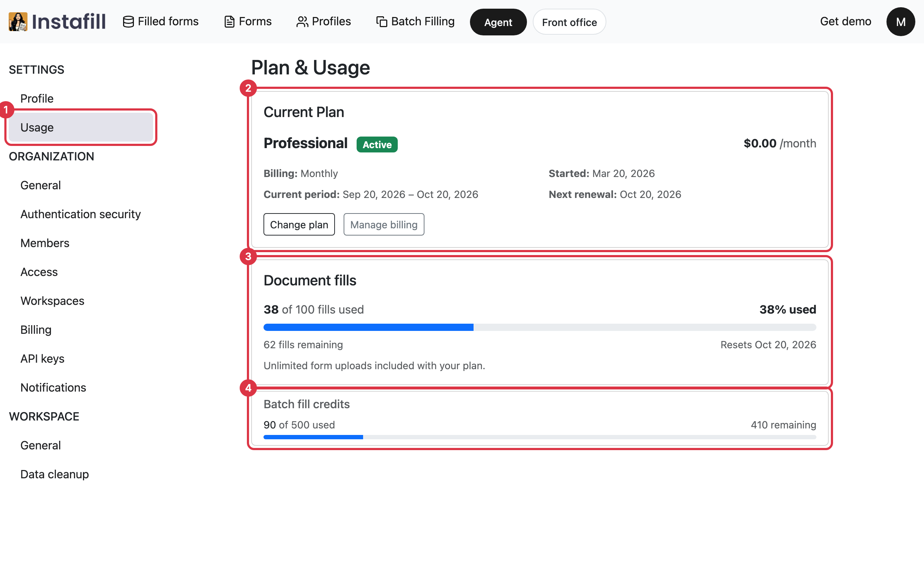Image resolution: width=924 pixels, height=578 pixels.
Task: Click the Batch fill credits progress bar
Action: (540, 437)
